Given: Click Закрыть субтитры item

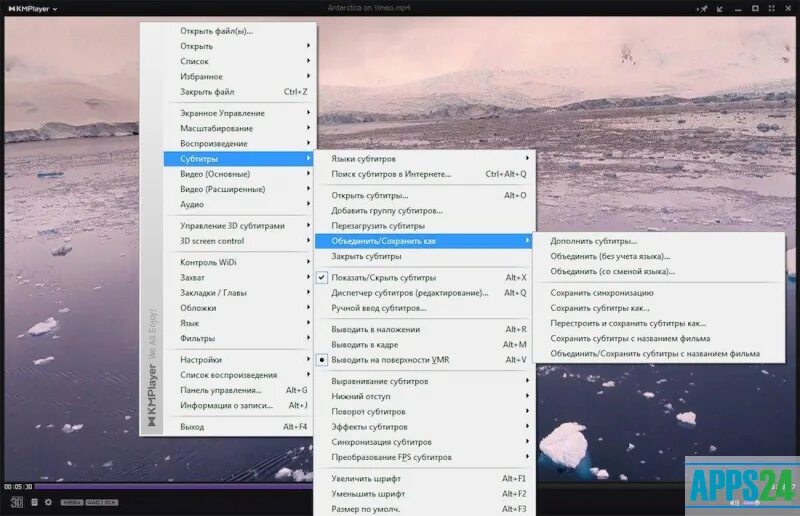Looking at the screenshot, I should click(426, 256).
